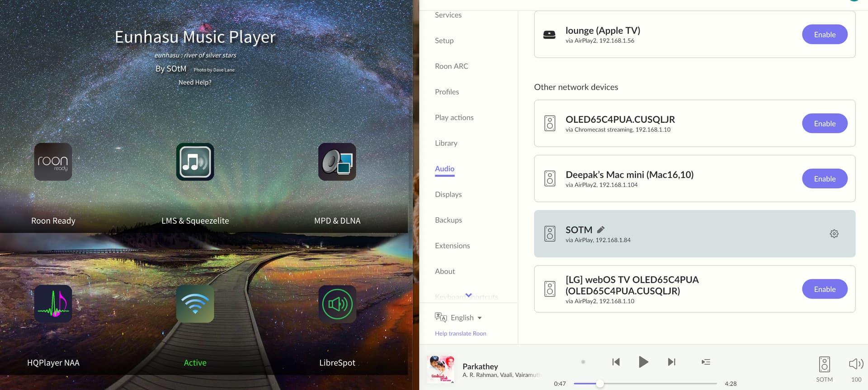Screen dimensions: 868x390
Task: Click the Need Help? link in Eunhasu
Action: click(x=195, y=82)
